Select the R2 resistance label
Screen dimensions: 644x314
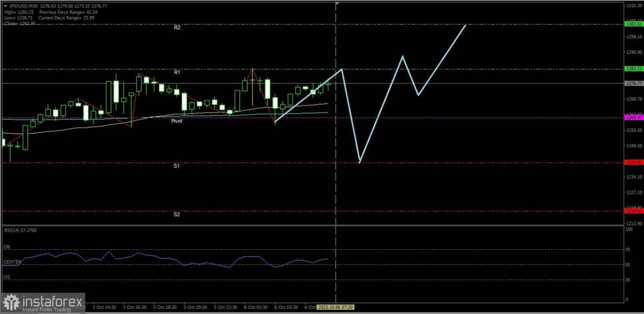click(177, 28)
